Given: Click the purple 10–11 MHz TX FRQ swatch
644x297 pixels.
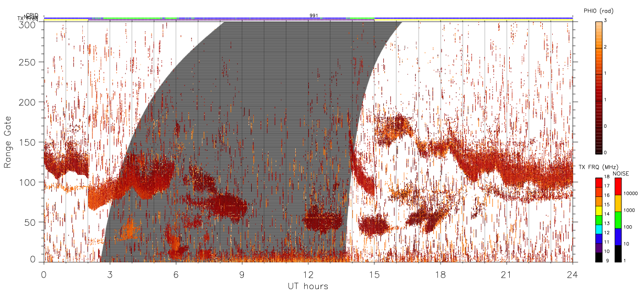Looking at the screenshot, I should [x=598, y=248].
